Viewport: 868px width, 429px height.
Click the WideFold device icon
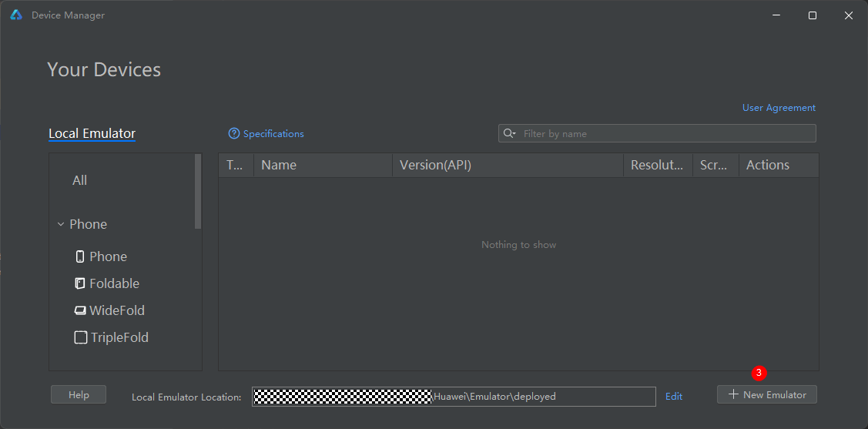click(80, 310)
